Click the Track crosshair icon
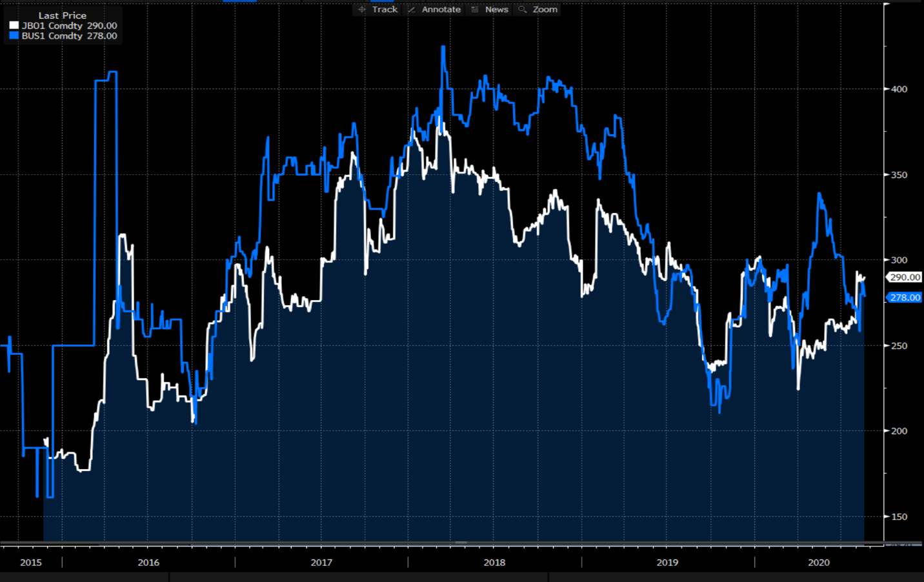 tap(362, 10)
